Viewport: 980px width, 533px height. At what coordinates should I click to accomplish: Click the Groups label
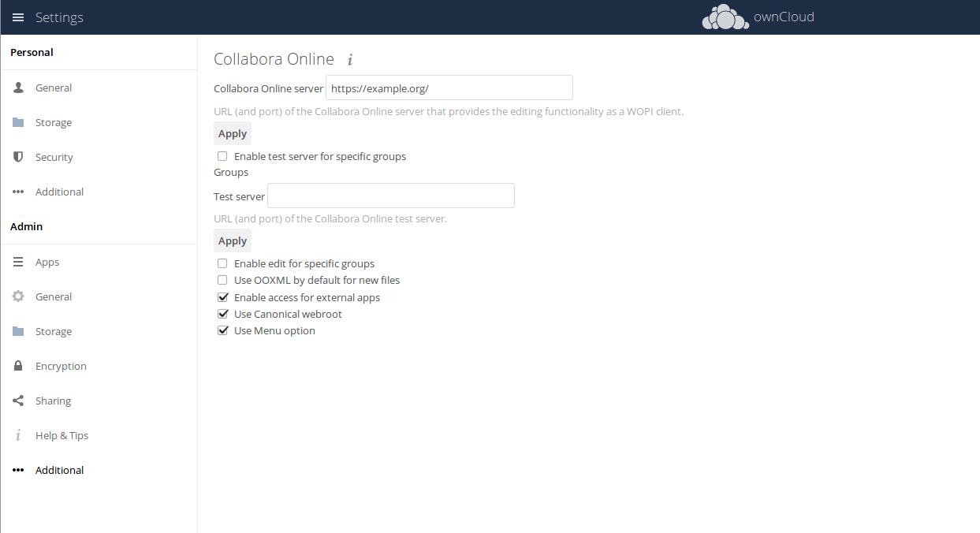(231, 172)
